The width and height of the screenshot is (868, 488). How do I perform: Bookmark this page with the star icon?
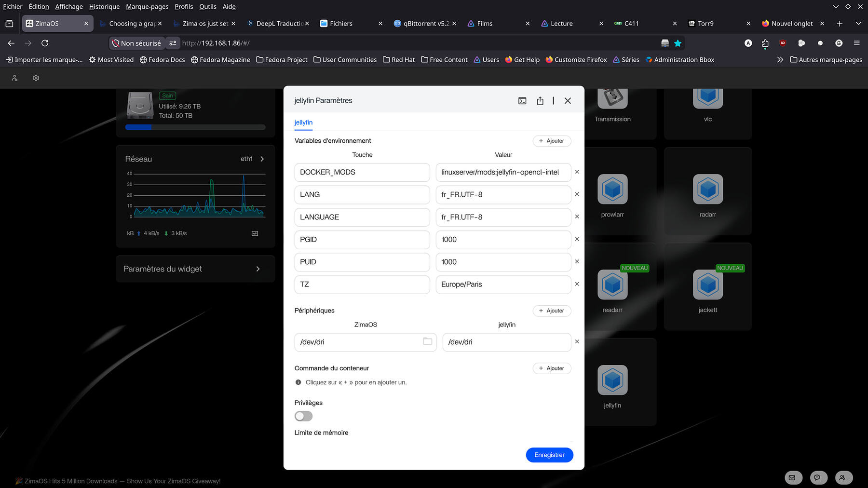pos(678,43)
